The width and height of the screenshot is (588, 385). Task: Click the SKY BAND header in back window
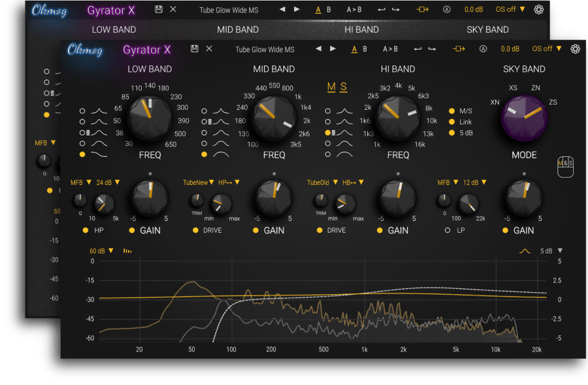487,29
